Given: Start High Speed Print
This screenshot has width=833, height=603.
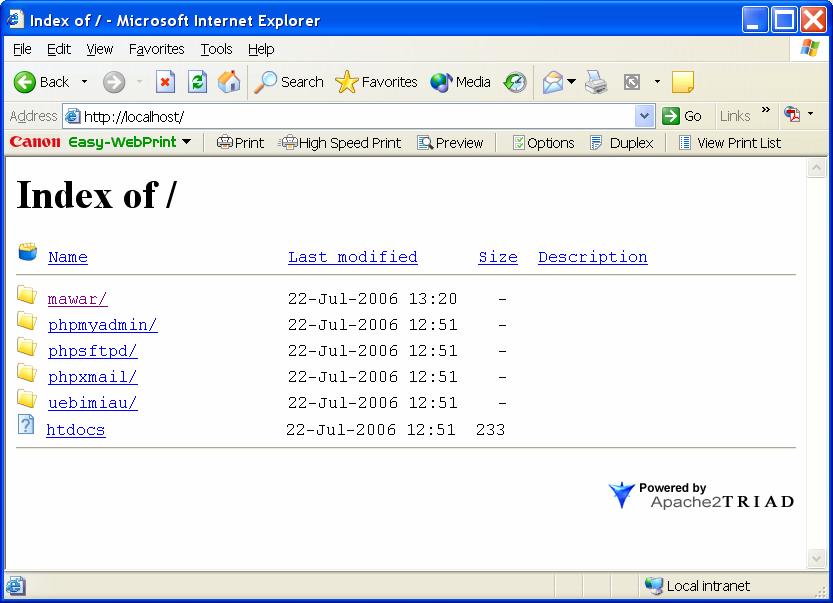Looking at the screenshot, I should point(341,143).
